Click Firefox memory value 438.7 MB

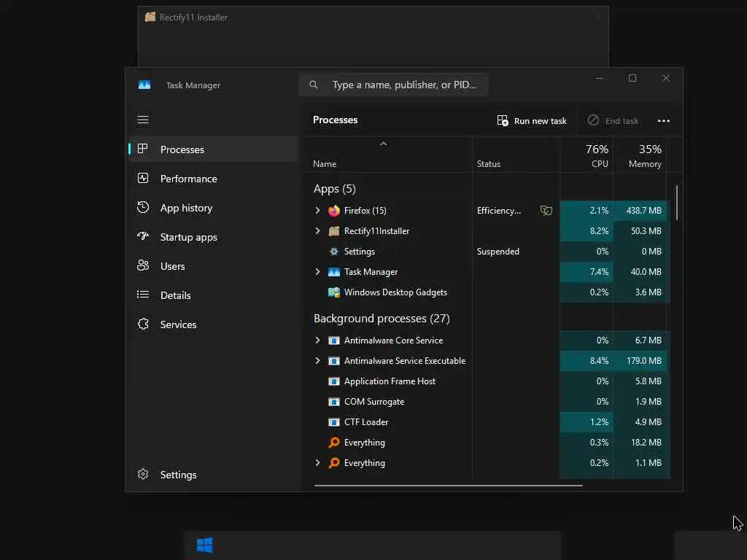(x=643, y=211)
